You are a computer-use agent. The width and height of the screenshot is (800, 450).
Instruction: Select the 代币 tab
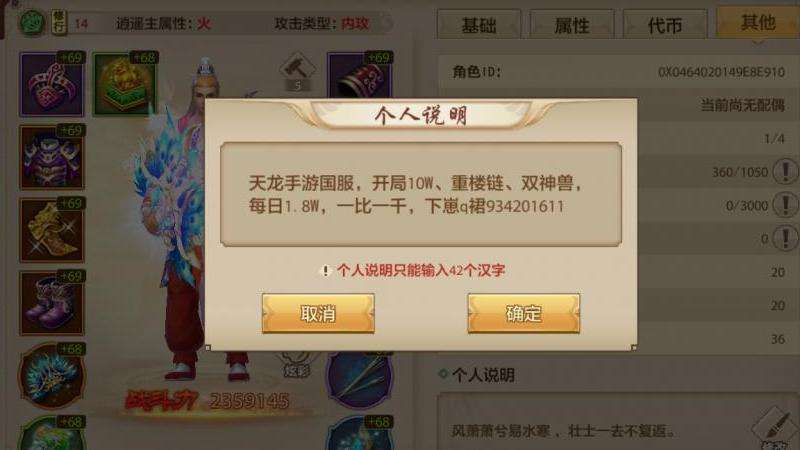(665, 24)
